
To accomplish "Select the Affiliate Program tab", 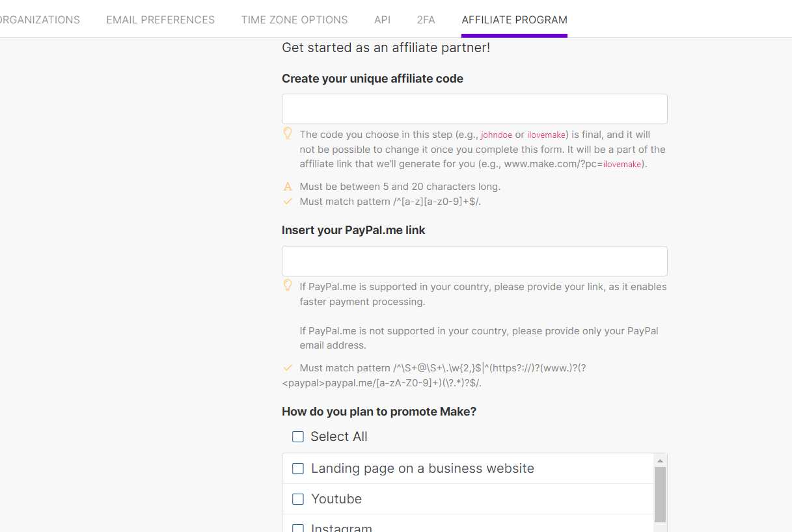I will pyautogui.click(x=514, y=20).
